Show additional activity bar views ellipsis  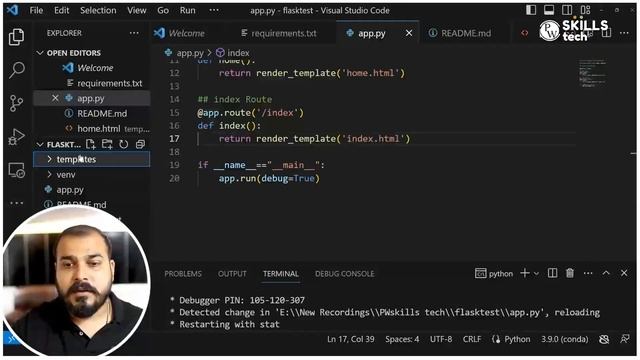pos(17,203)
